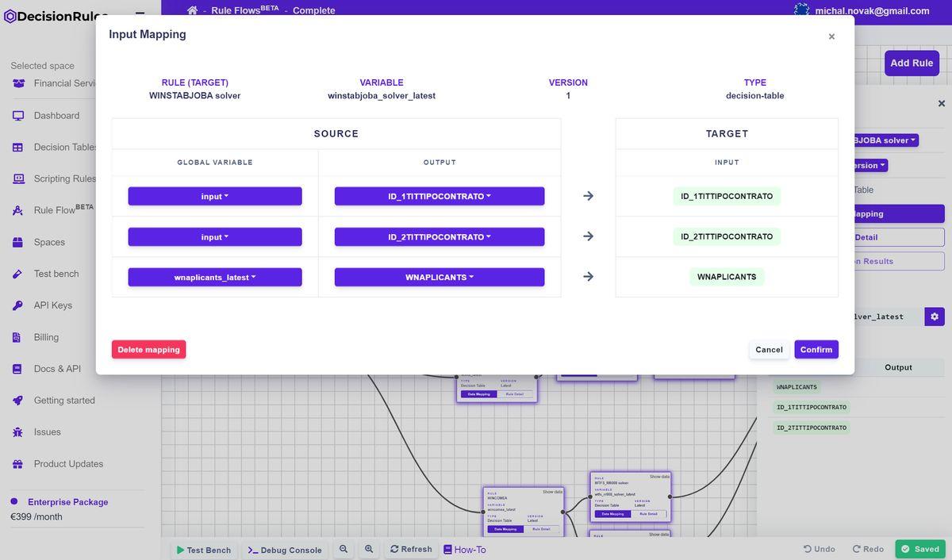Expand the ID_1TITTIPOCONTRATO output dropdown
952x560 pixels.
440,196
